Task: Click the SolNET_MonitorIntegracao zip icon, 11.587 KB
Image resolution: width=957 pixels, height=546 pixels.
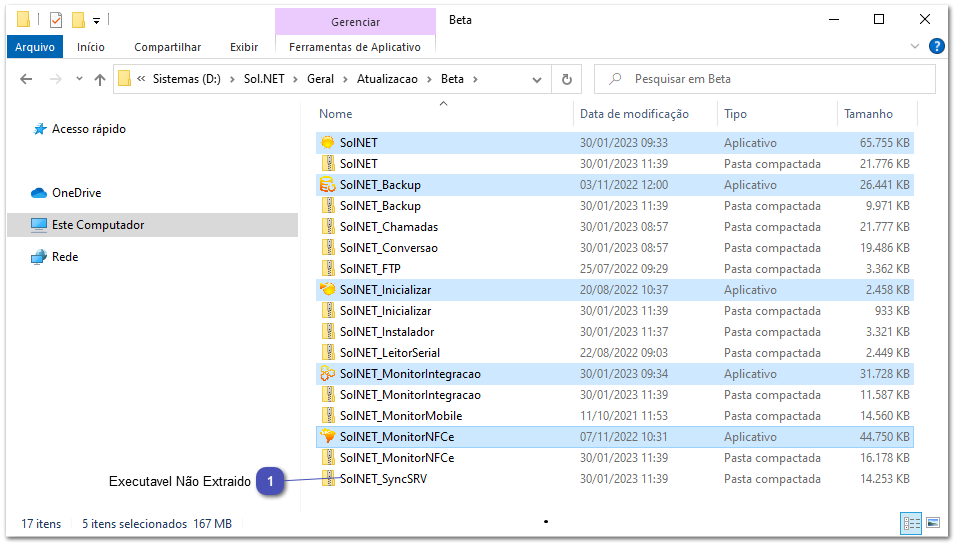Action: coord(328,395)
